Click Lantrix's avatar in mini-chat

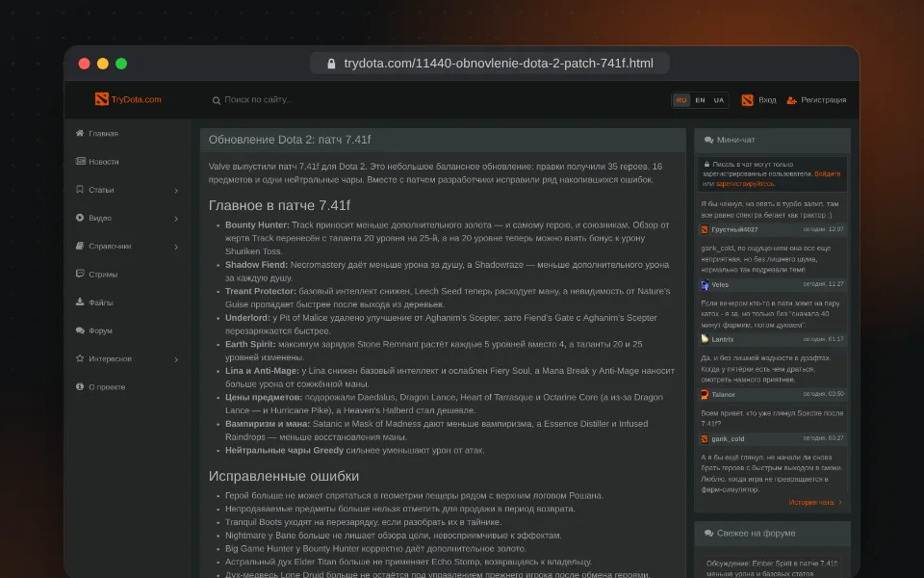[x=705, y=339]
